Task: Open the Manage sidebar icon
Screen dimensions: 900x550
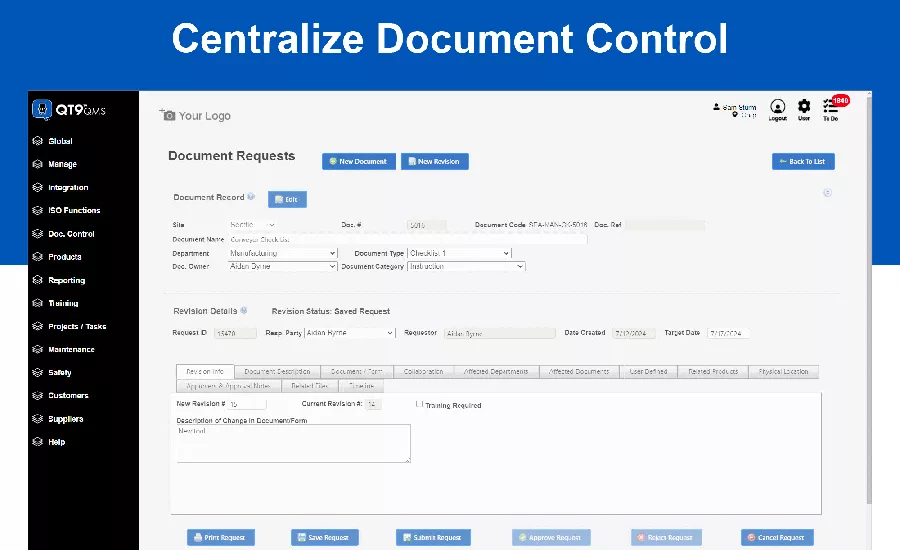Action: pos(38,164)
